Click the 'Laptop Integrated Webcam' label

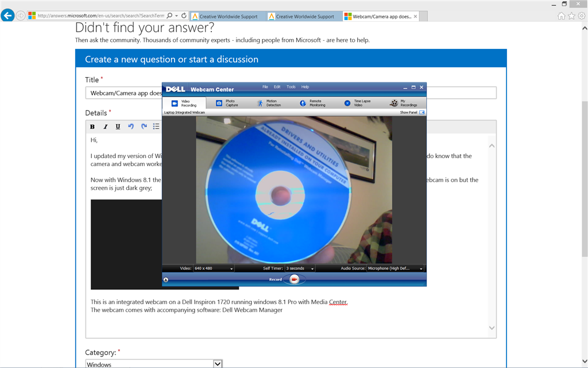click(x=184, y=112)
